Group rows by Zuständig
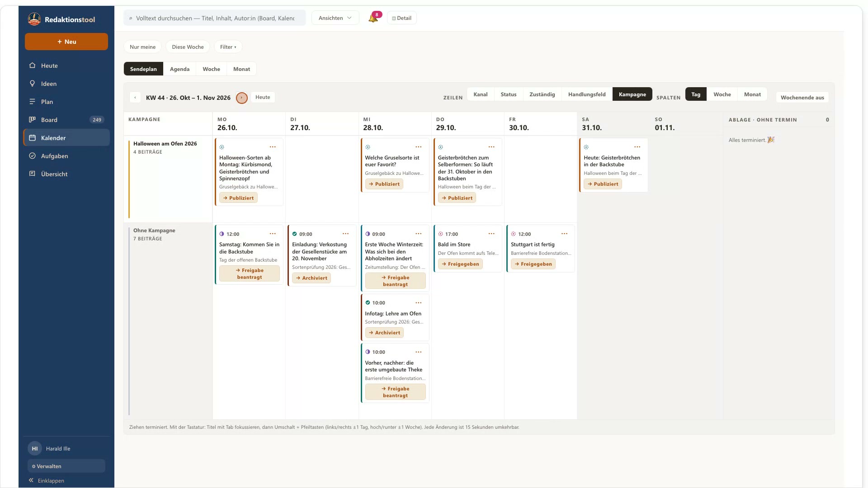Screen dimensions: 868x488 (542, 94)
